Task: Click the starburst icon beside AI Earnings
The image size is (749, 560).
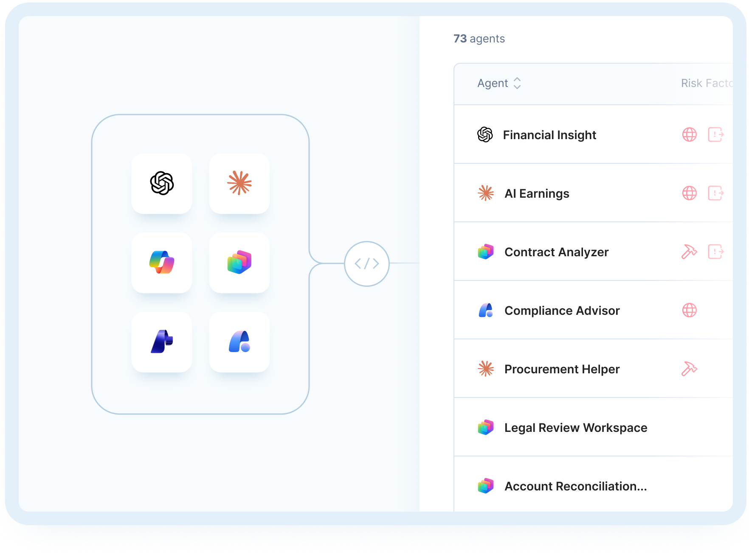Action: (486, 193)
